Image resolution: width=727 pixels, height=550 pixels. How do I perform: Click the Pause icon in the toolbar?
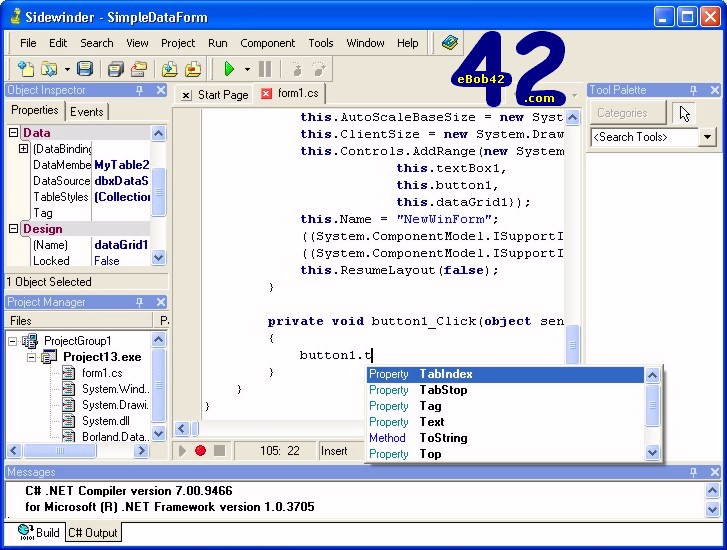pos(265,69)
